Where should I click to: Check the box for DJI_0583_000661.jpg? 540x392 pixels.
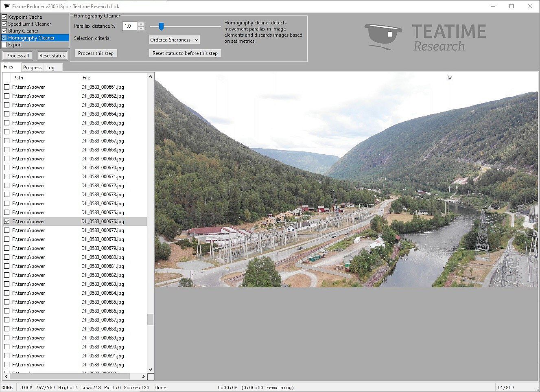(x=7, y=87)
